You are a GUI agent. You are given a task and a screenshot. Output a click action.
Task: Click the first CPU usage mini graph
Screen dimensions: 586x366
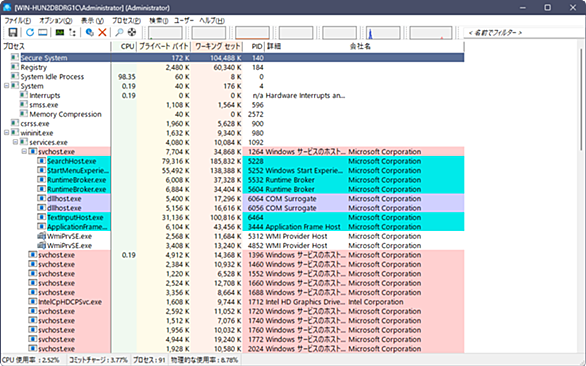point(165,33)
